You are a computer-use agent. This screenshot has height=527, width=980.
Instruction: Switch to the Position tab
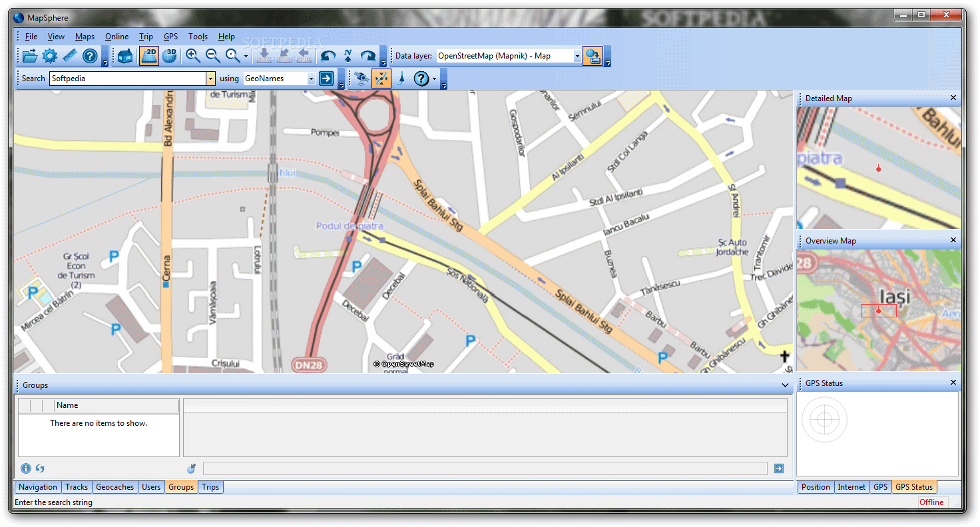click(x=816, y=487)
